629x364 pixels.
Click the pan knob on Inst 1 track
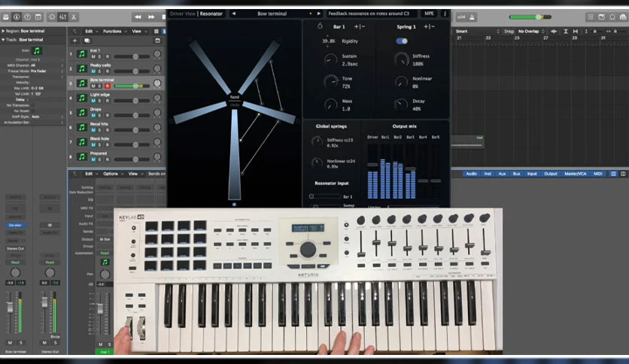tap(157, 53)
